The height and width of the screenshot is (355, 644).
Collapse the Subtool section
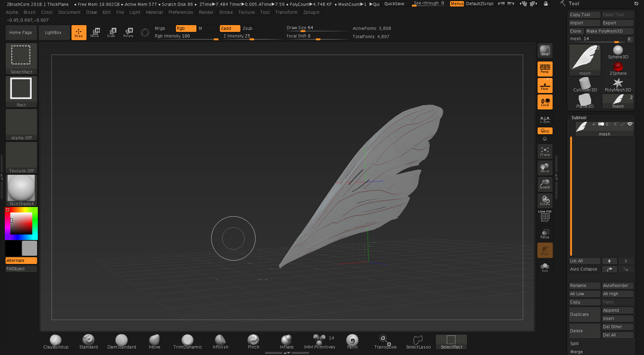(579, 117)
